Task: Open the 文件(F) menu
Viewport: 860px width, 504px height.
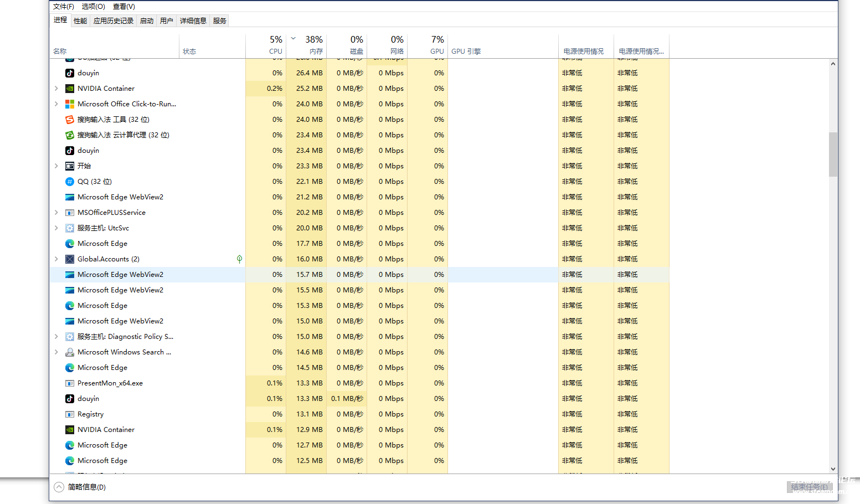Action: pyautogui.click(x=63, y=7)
